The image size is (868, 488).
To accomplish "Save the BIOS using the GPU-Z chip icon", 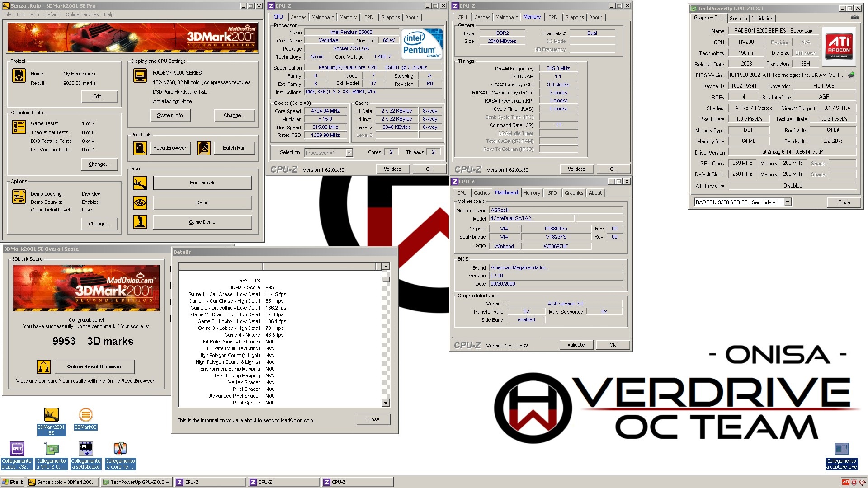I will point(851,75).
